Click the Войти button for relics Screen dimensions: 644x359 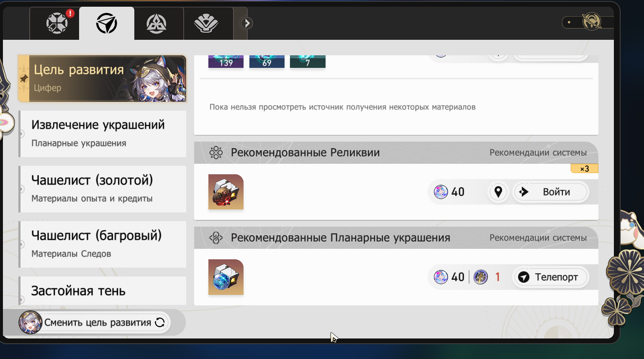[550, 192]
